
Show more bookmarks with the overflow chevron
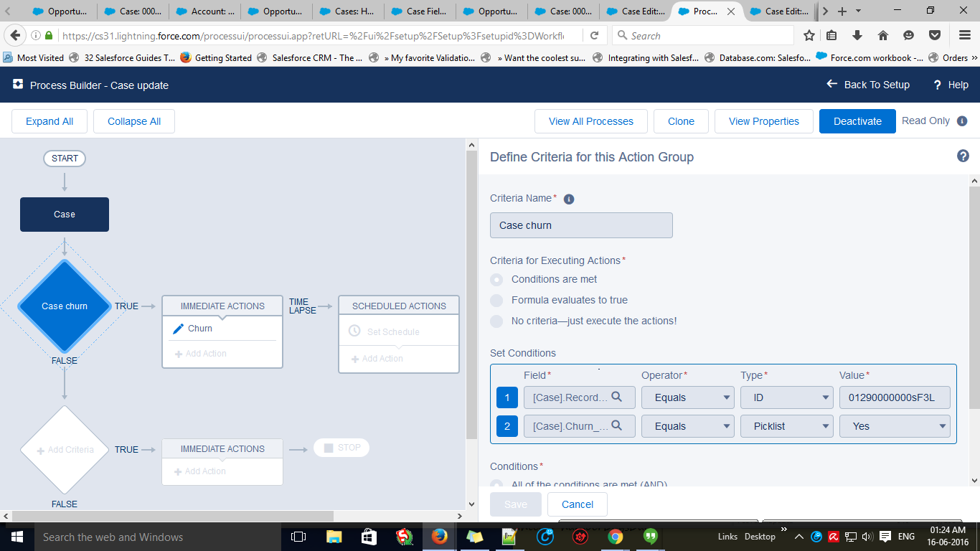[x=974, y=58]
